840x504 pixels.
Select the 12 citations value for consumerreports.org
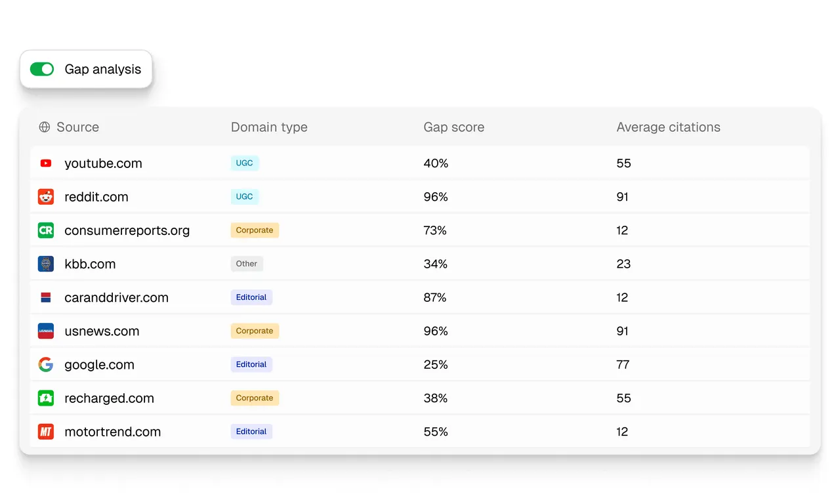pyautogui.click(x=623, y=230)
